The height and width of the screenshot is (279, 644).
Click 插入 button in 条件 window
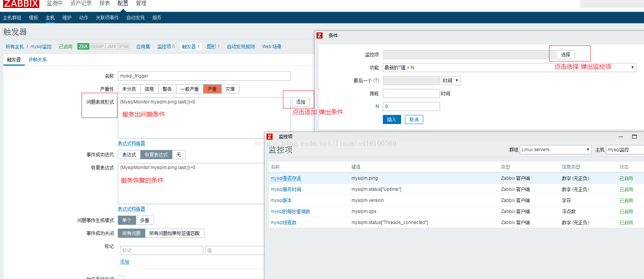pos(392,119)
